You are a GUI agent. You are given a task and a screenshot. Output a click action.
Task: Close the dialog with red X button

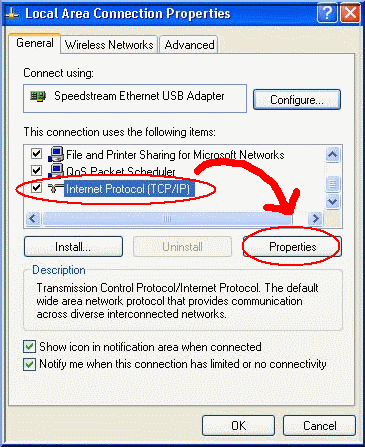350,13
